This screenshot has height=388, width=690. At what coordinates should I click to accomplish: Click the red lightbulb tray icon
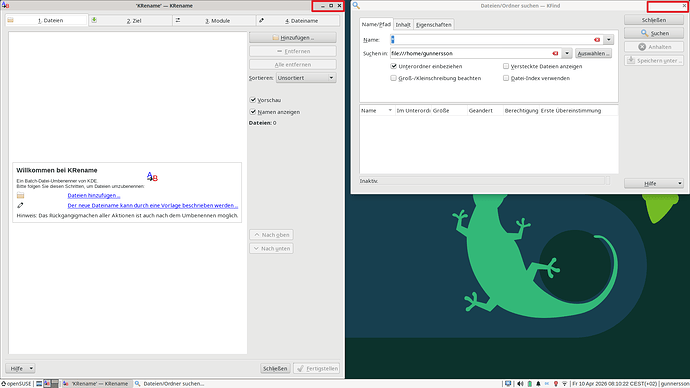pyautogui.click(x=556, y=384)
